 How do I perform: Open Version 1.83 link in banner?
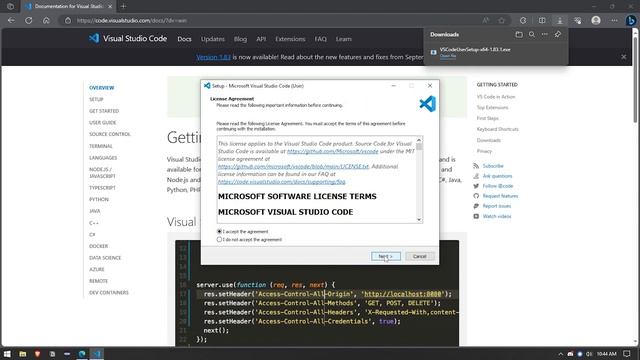point(213,57)
